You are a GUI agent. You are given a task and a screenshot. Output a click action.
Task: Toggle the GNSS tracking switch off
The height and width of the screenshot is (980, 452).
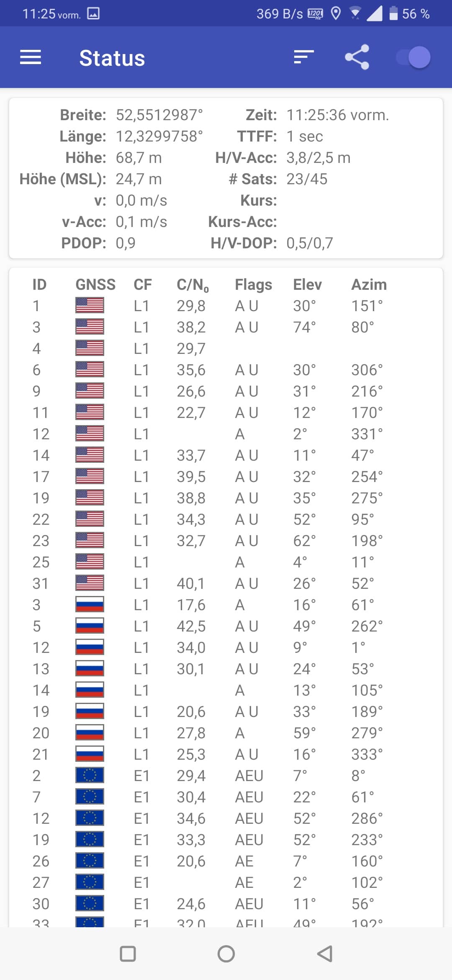413,57
